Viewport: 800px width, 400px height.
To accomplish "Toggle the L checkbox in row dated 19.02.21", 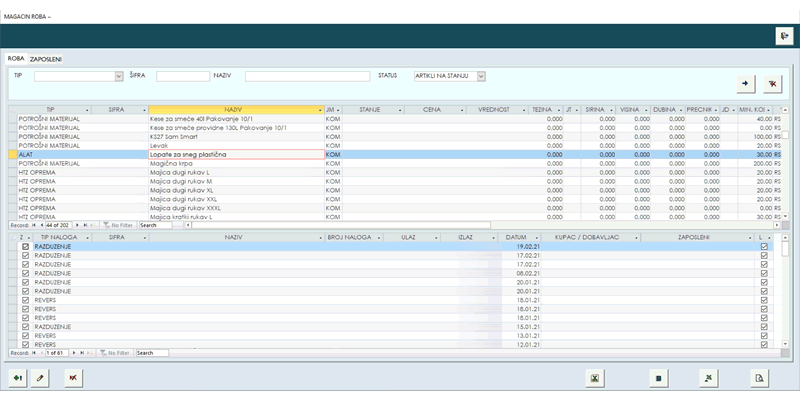I will pos(764,246).
